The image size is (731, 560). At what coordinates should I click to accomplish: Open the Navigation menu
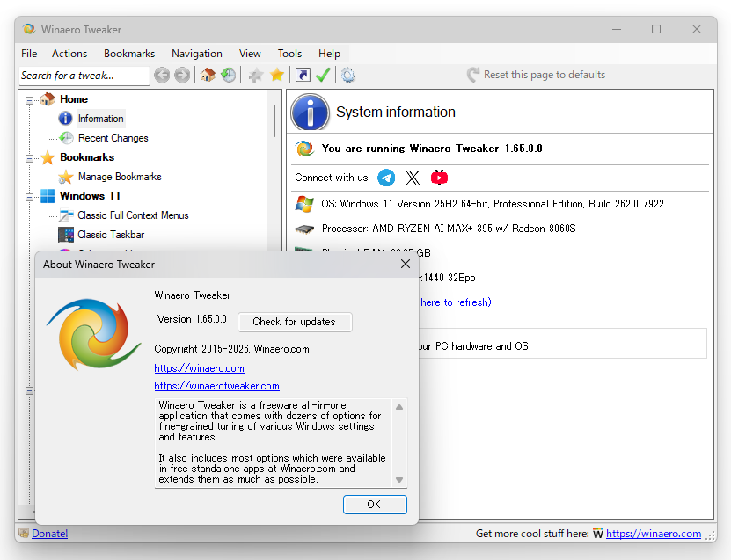196,53
